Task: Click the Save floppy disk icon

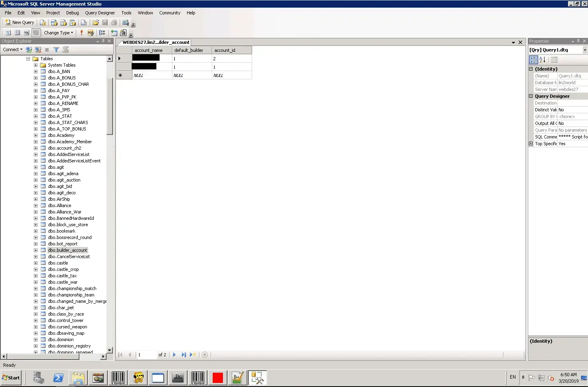Action: pyautogui.click(x=105, y=22)
